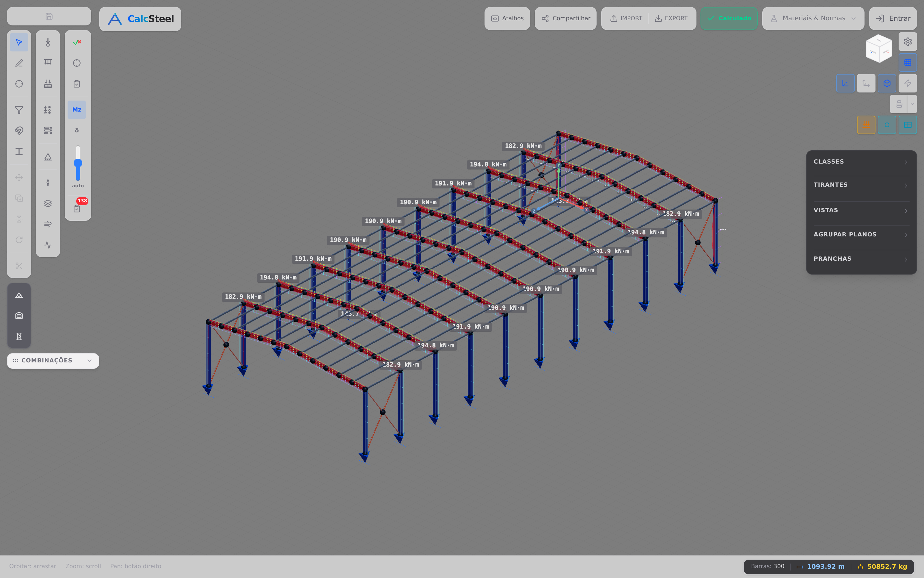Click the tower frame template icon
The width and height of the screenshot is (924, 578).
[19, 336]
